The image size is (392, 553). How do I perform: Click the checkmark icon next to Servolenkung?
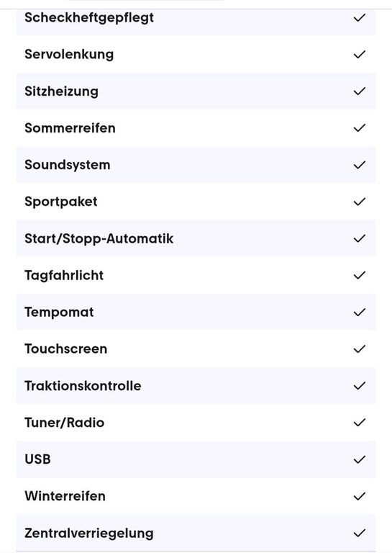click(359, 54)
